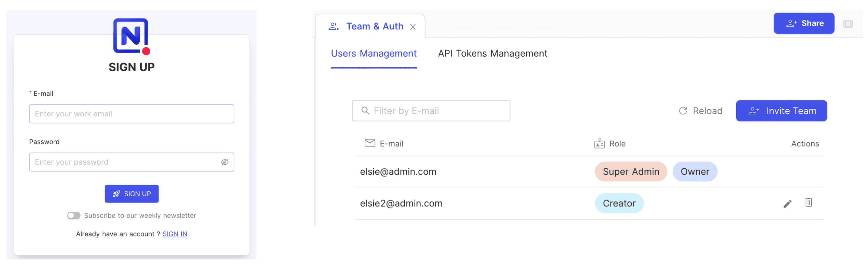
Task: Follow the SIGN IN link
Action: click(x=174, y=234)
